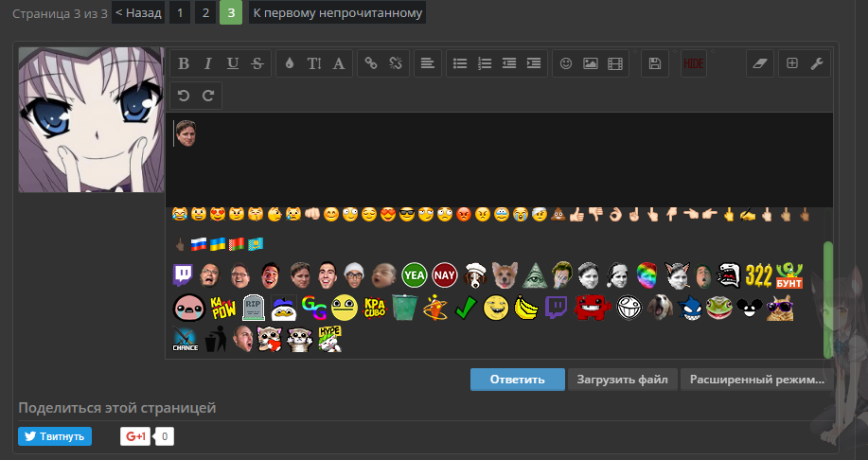This screenshot has height=460, width=868.
Task: Remove formatting with the eraser icon
Action: pyautogui.click(x=759, y=63)
